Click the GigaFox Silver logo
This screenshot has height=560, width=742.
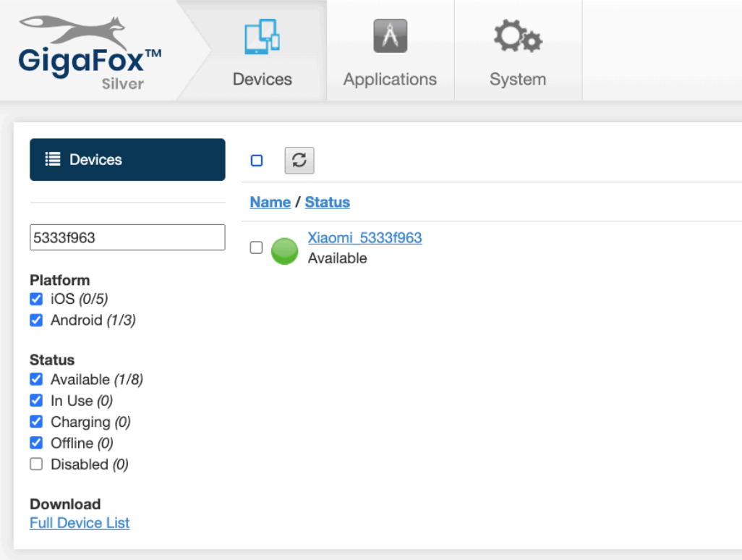(x=90, y=53)
